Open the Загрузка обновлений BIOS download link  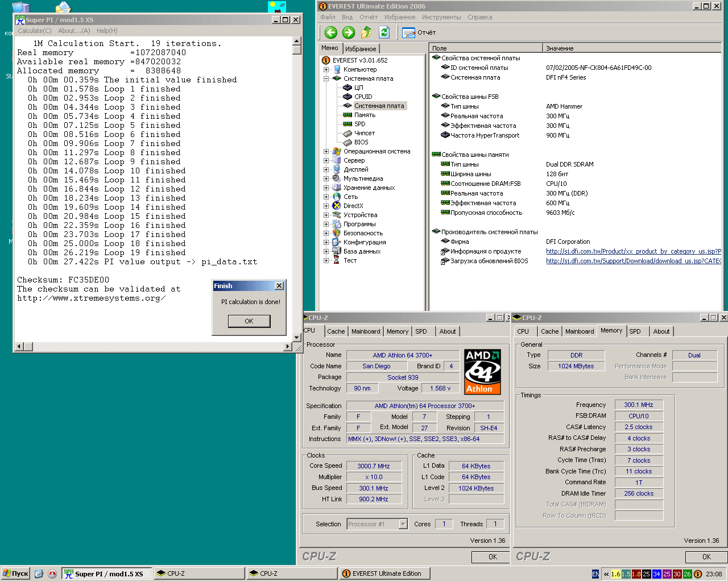634,261
